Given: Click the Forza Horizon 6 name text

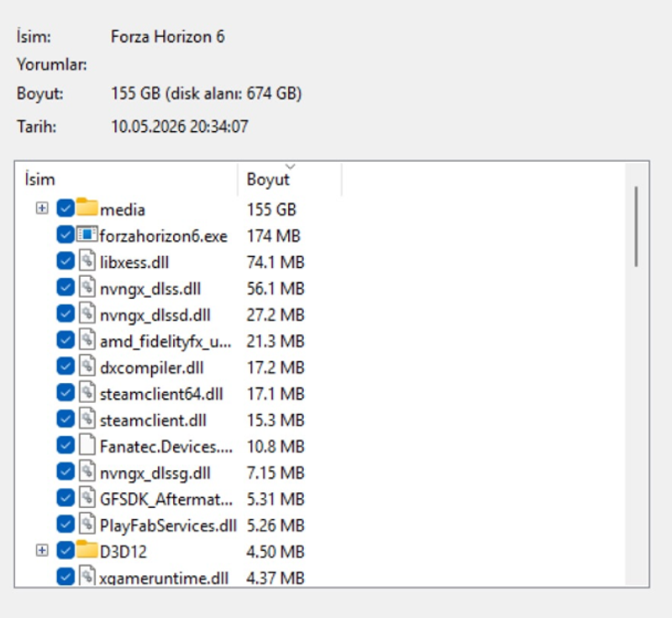Looking at the screenshot, I should click(167, 37).
